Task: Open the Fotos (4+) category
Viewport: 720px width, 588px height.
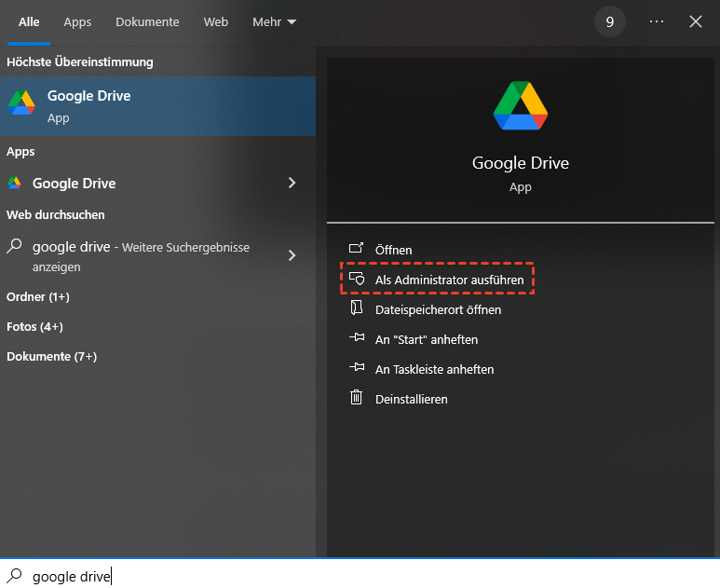Action: coord(34,327)
